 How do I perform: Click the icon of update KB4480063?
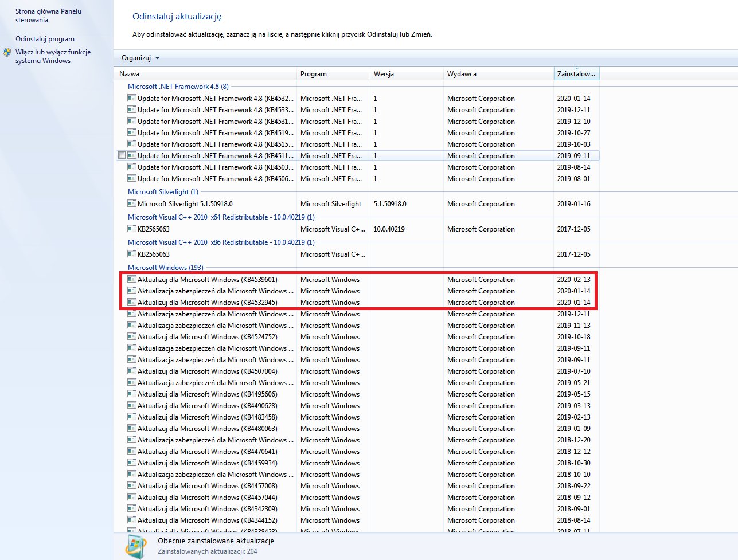pyautogui.click(x=132, y=428)
